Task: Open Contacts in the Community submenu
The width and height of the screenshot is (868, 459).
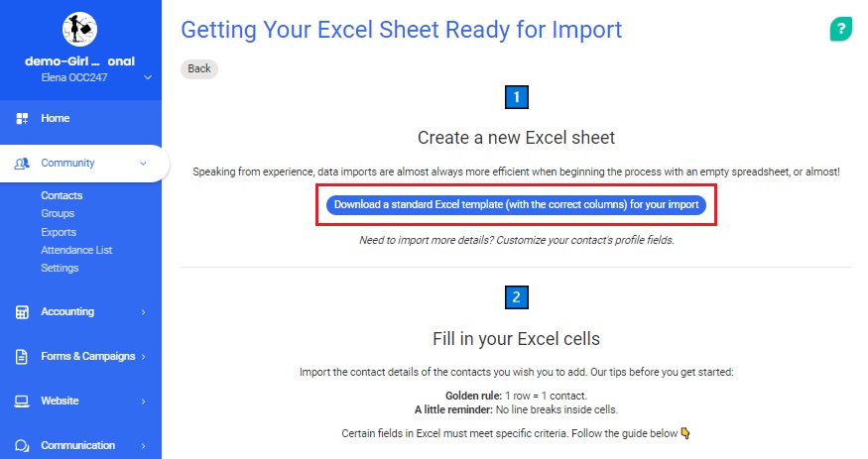Action: (62, 195)
